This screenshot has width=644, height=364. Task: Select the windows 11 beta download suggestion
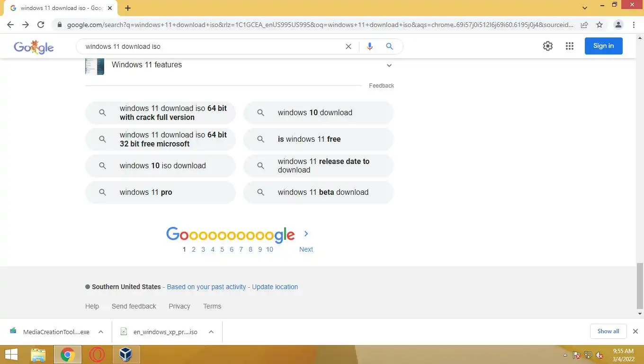click(x=319, y=192)
